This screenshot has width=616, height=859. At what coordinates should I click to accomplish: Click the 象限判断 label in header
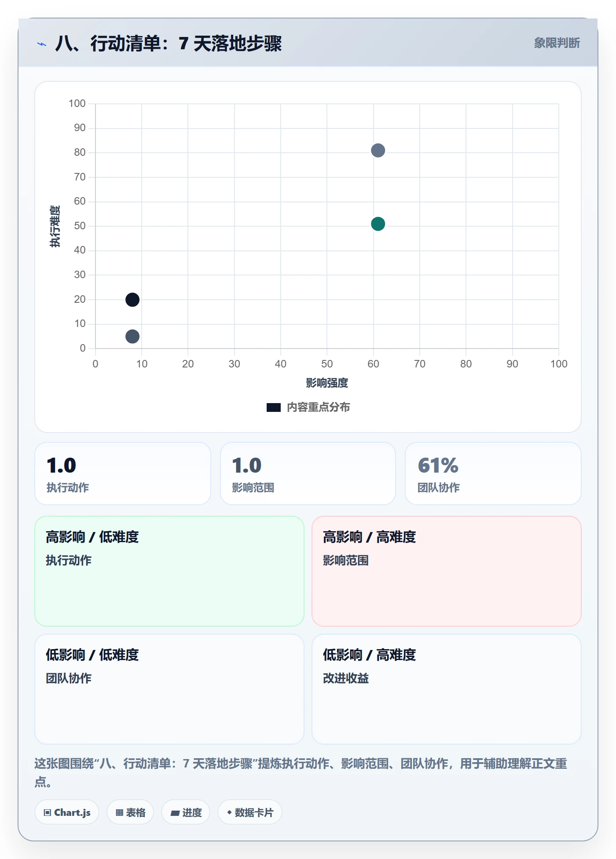[557, 43]
